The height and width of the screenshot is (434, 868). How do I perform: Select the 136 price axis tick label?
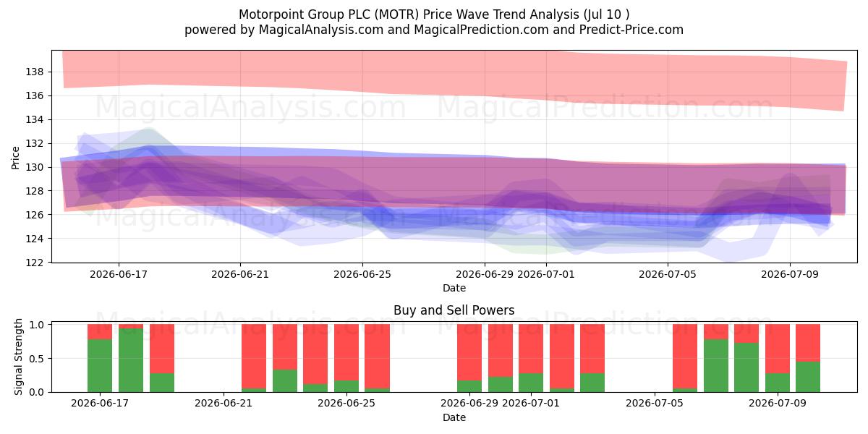click(x=34, y=95)
